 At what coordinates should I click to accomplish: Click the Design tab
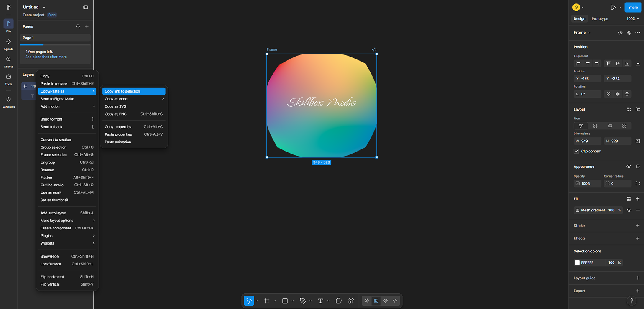[x=579, y=19]
